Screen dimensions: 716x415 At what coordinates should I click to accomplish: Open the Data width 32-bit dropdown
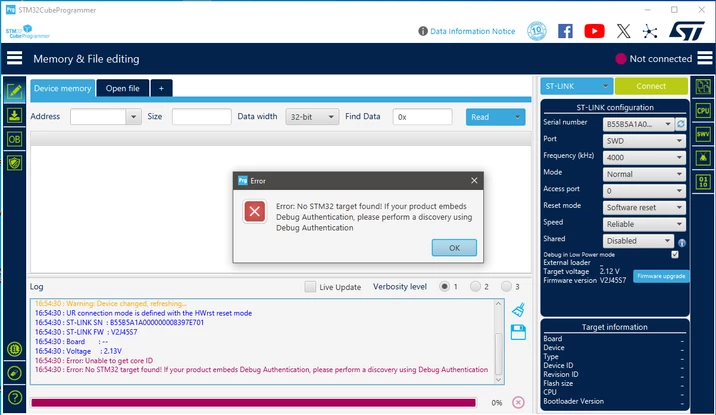click(x=312, y=117)
